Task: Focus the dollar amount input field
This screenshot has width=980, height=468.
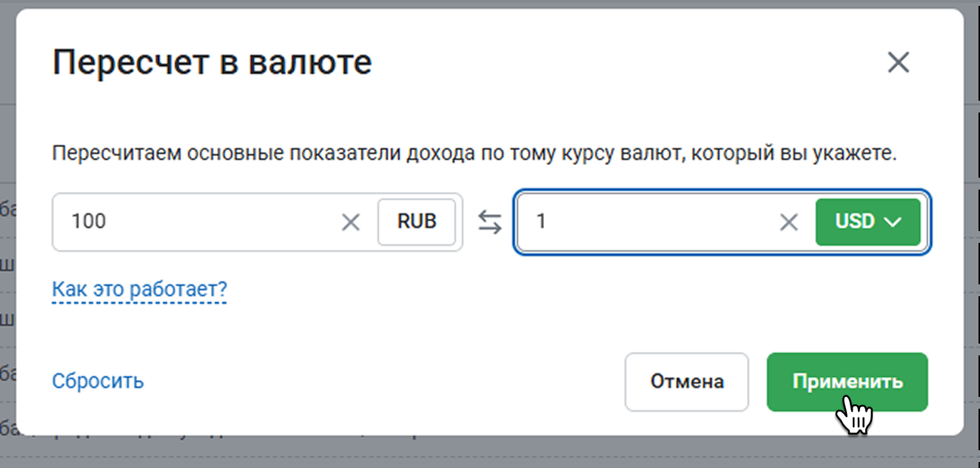Action: 651,221
